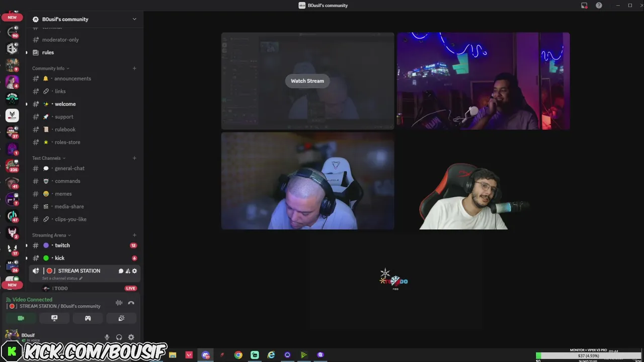Open the rules channel
The width and height of the screenshot is (644, 362).
click(x=85, y=52)
